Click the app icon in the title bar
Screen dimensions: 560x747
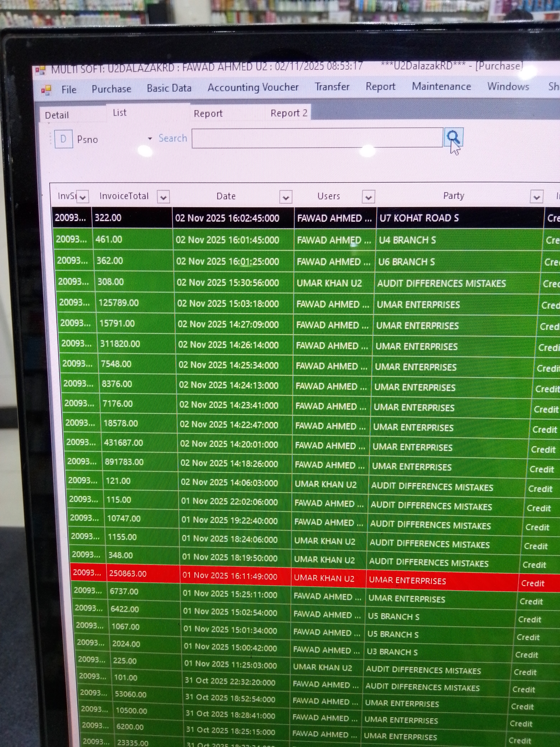[41, 70]
